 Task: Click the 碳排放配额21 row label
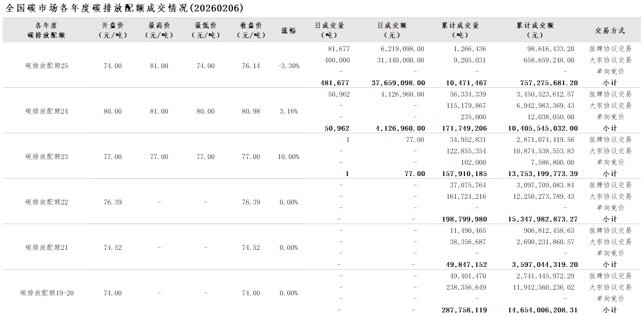[46, 248]
